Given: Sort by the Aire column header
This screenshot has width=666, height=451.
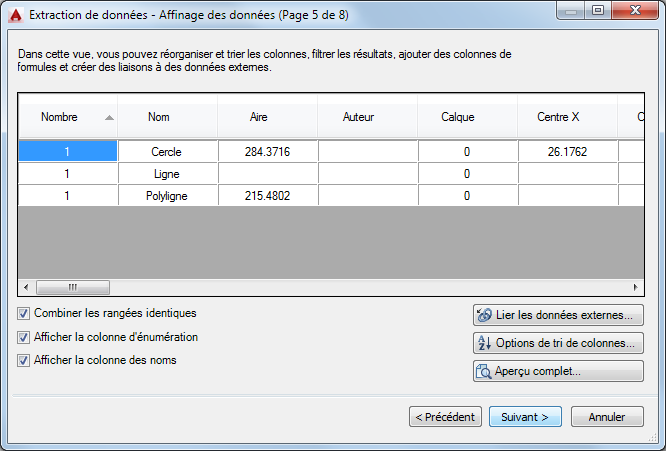Looking at the screenshot, I should 258,117.
